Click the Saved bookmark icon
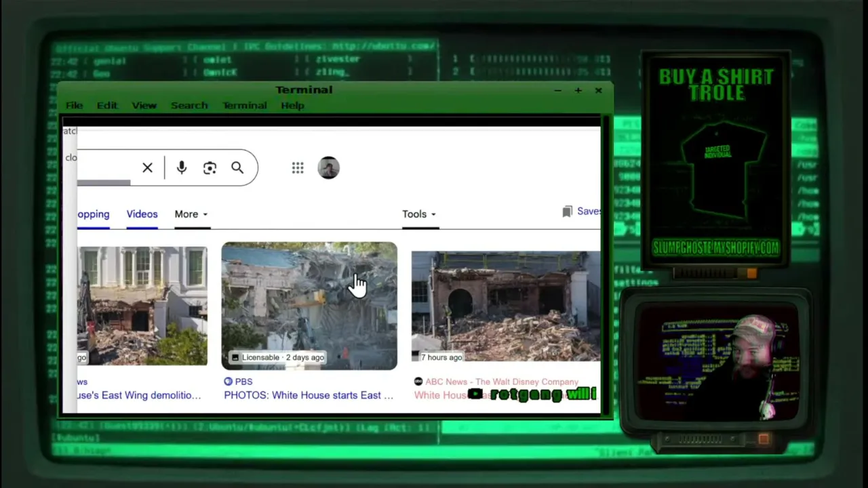Image resolution: width=868 pixels, height=488 pixels. tap(568, 211)
